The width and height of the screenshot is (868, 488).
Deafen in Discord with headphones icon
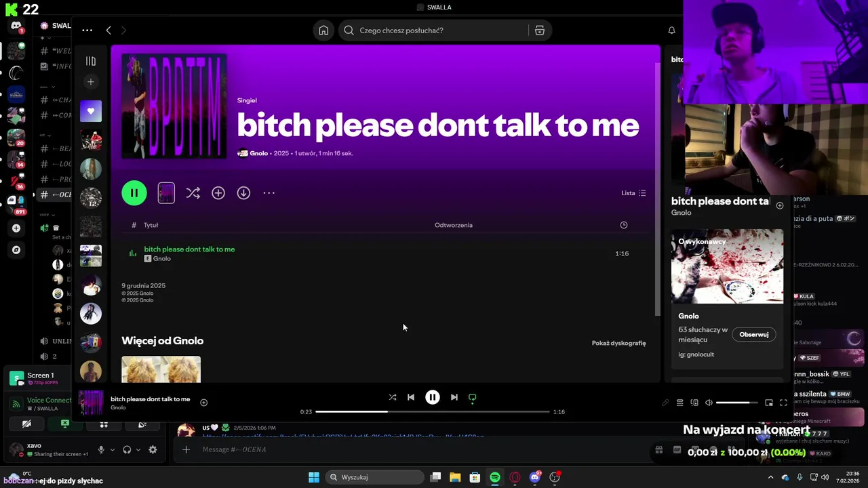point(127,449)
